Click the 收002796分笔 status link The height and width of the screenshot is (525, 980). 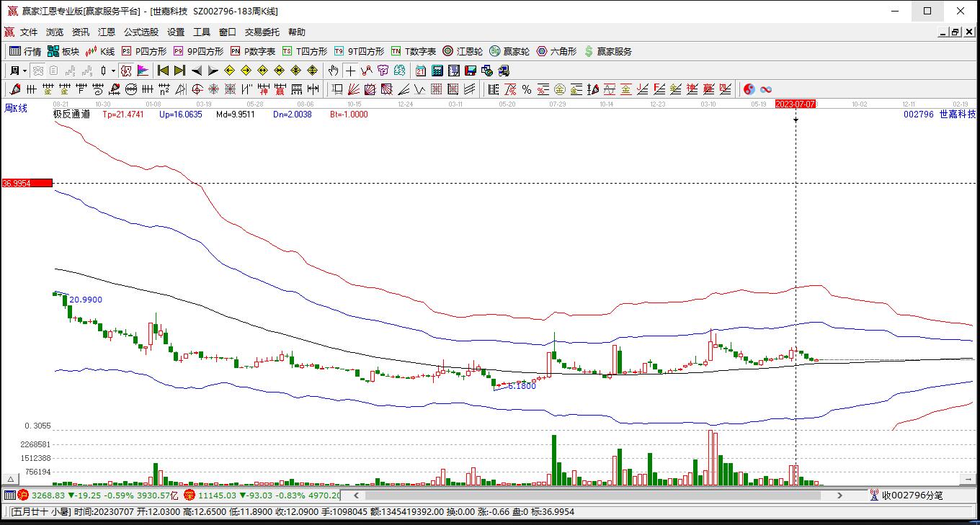coord(912,495)
